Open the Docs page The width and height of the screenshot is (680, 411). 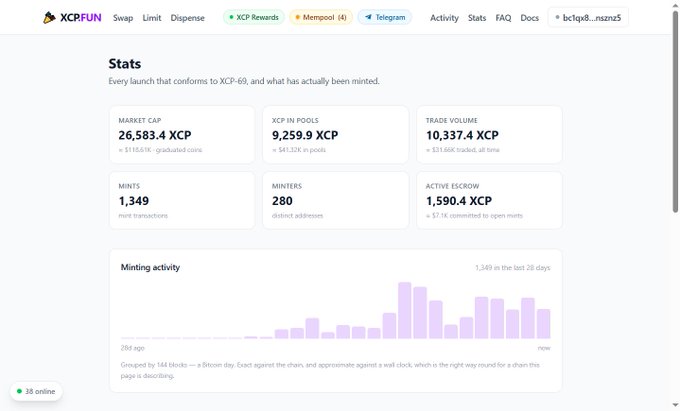(x=530, y=18)
